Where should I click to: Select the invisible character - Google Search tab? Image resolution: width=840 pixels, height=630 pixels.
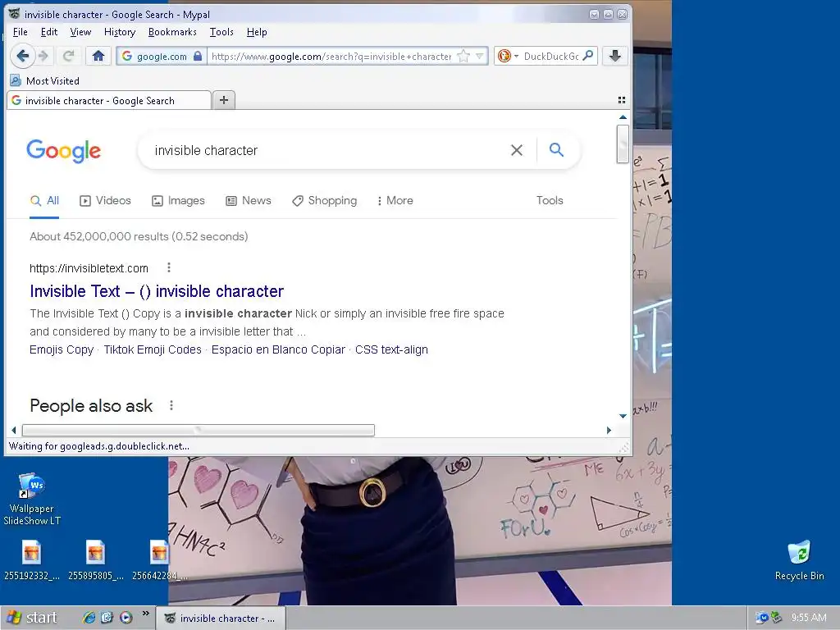(x=109, y=101)
